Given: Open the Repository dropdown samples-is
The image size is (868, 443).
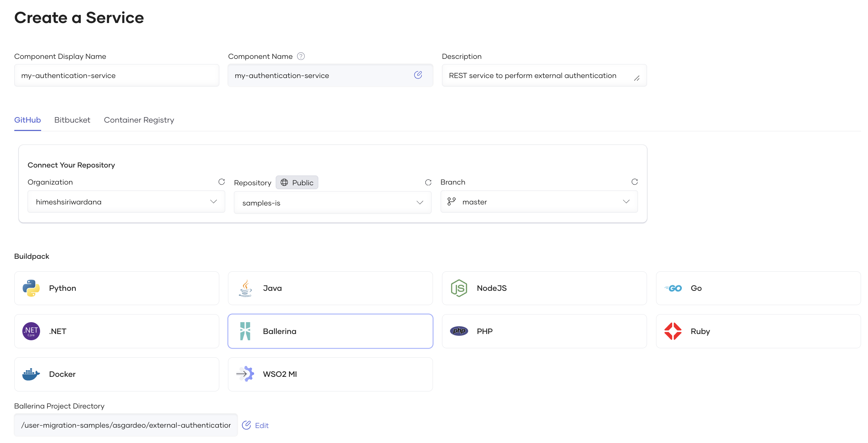Looking at the screenshot, I should (333, 202).
